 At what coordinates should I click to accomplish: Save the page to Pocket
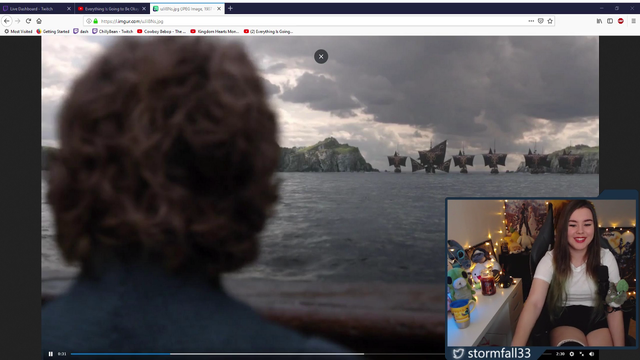click(540, 21)
